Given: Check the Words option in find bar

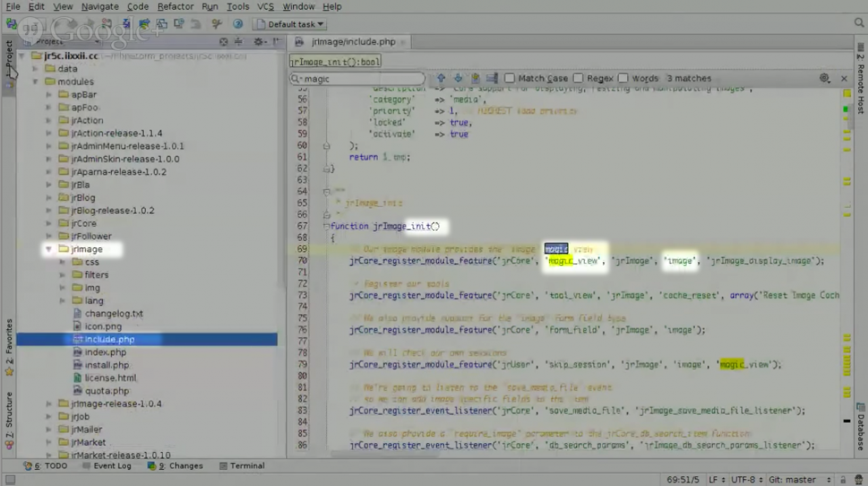Looking at the screenshot, I should (x=623, y=79).
